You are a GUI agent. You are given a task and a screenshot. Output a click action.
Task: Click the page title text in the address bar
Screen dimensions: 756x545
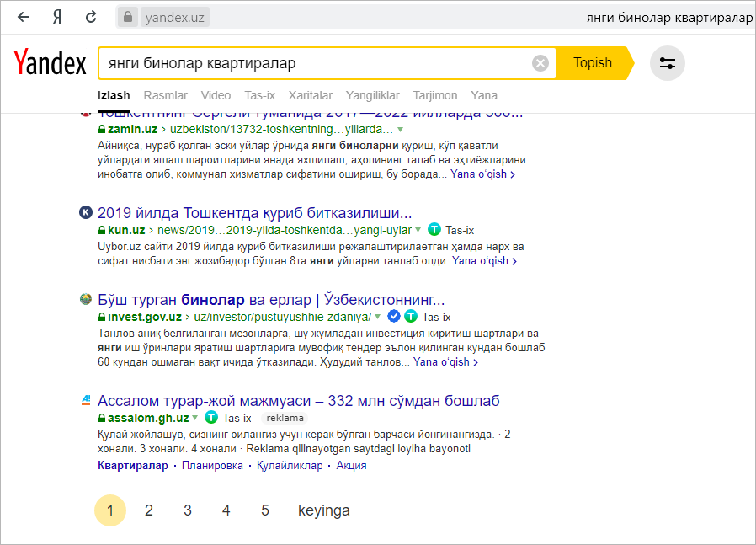(669, 18)
